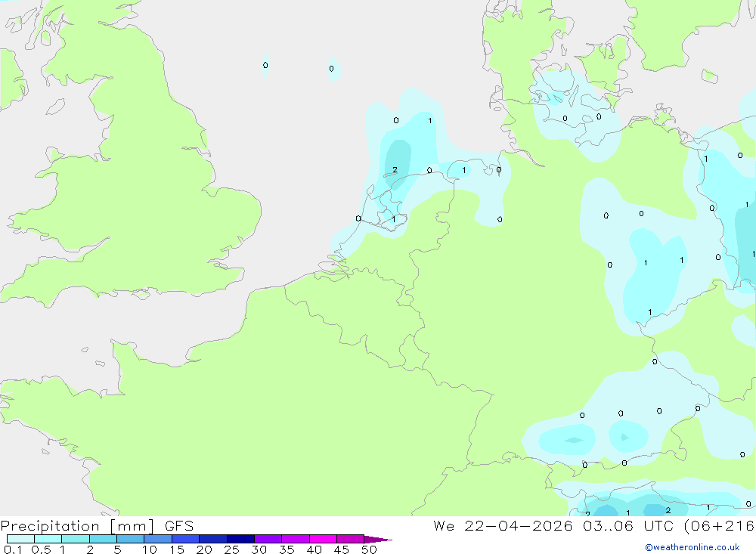Click the '10' legend scale label
This screenshot has width=756, height=554.
pyautogui.click(x=150, y=549)
